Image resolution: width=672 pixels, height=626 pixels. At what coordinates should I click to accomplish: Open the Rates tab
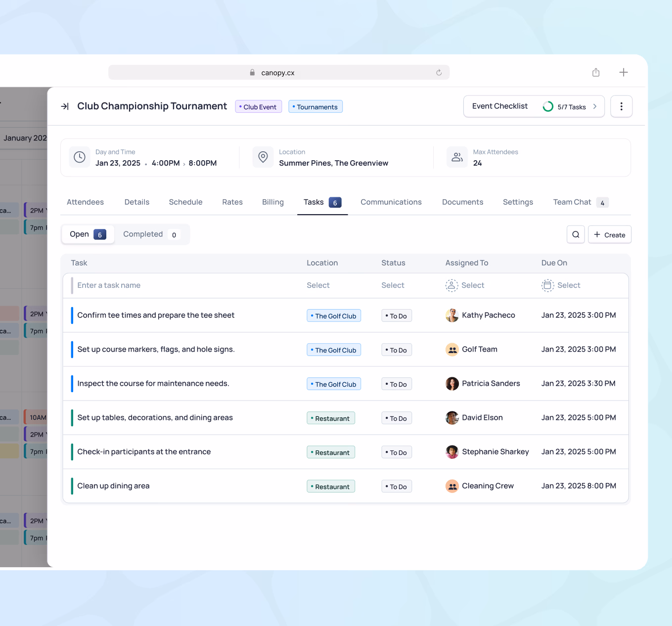point(232,202)
